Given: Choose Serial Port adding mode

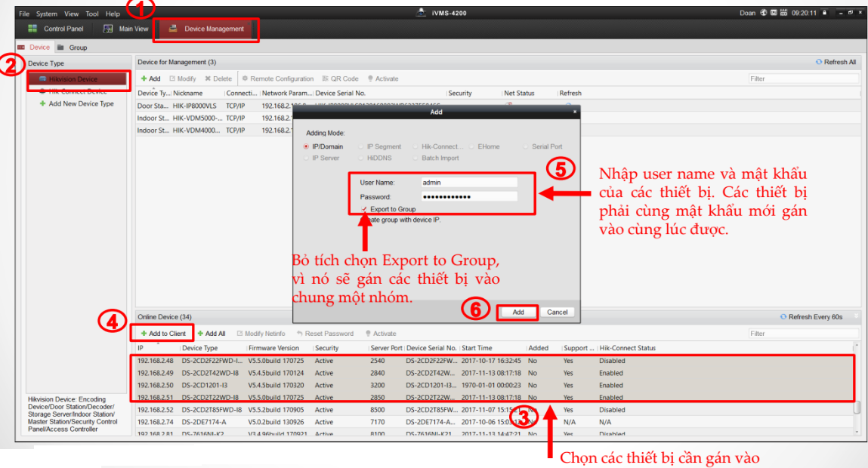Looking at the screenshot, I should pyautogui.click(x=526, y=146).
